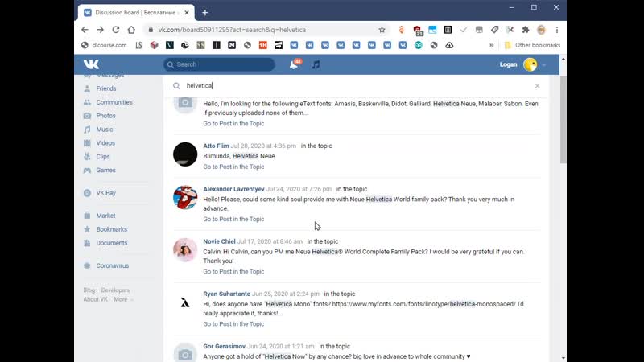Viewport: 644px width, 362px height.
Task: Click the Coronavirus sidebar icon
Action: click(87, 265)
